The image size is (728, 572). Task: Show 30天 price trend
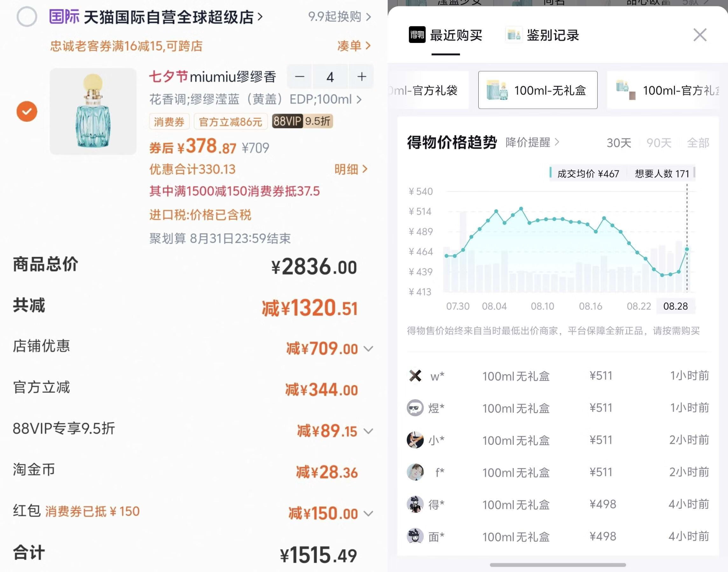coord(619,143)
